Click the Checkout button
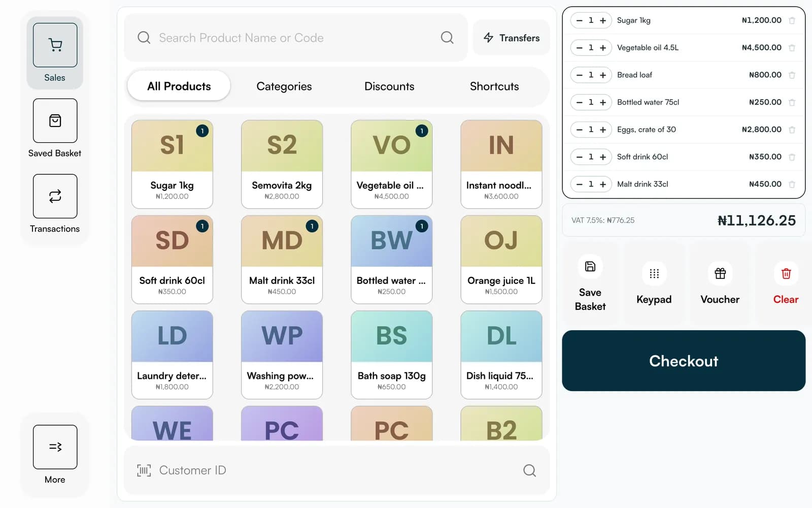Image resolution: width=812 pixels, height=508 pixels. click(x=684, y=361)
